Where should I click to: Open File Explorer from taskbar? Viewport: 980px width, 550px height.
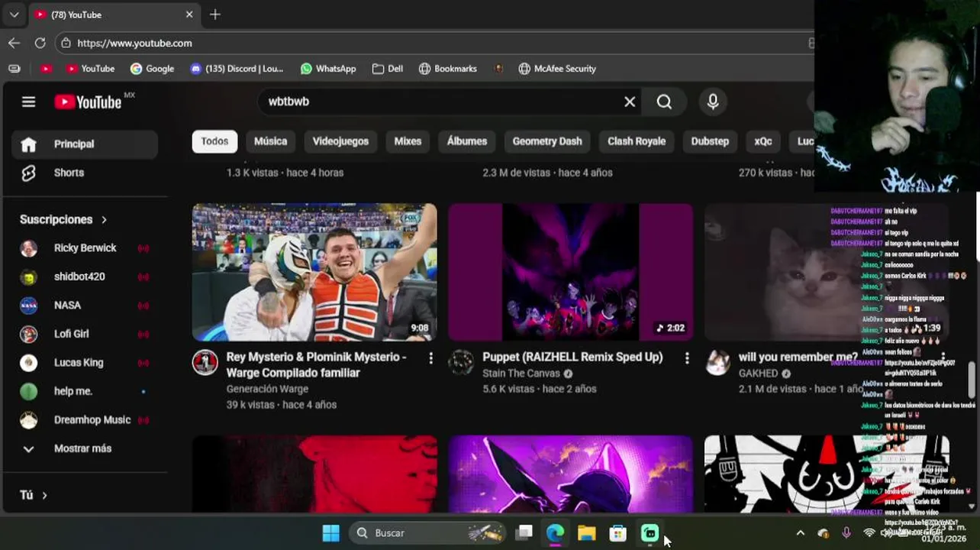click(x=586, y=533)
